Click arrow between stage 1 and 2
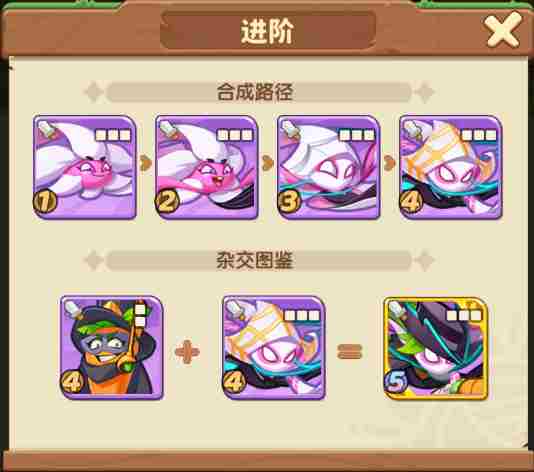The image size is (534, 472). (145, 163)
